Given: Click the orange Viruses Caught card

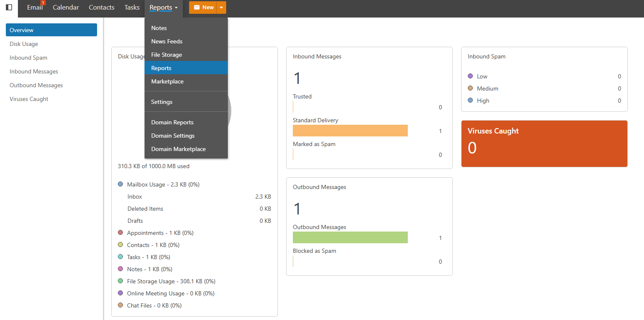Looking at the screenshot, I should tap(544, 144).
